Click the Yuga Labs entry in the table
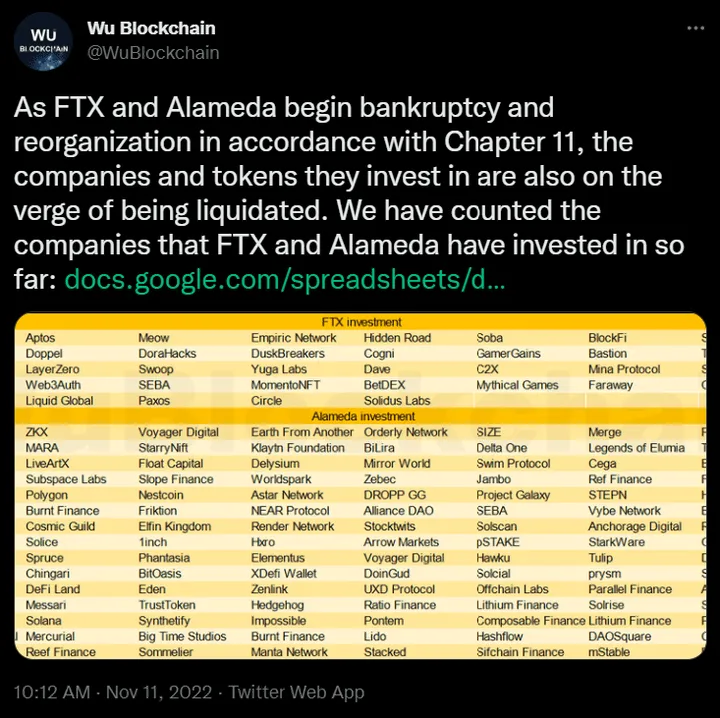The width and height of the screenshot is (720, 718). (x=278, y=369)
